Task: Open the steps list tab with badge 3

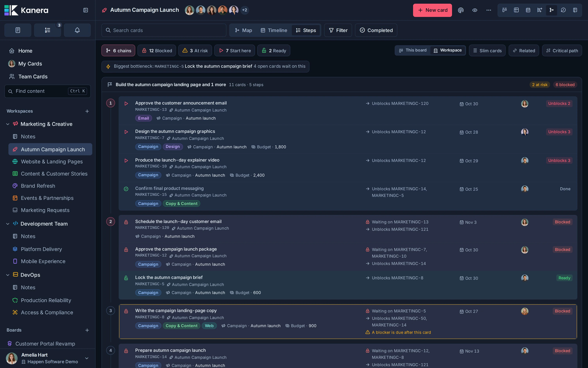Action: coord(48,30)
